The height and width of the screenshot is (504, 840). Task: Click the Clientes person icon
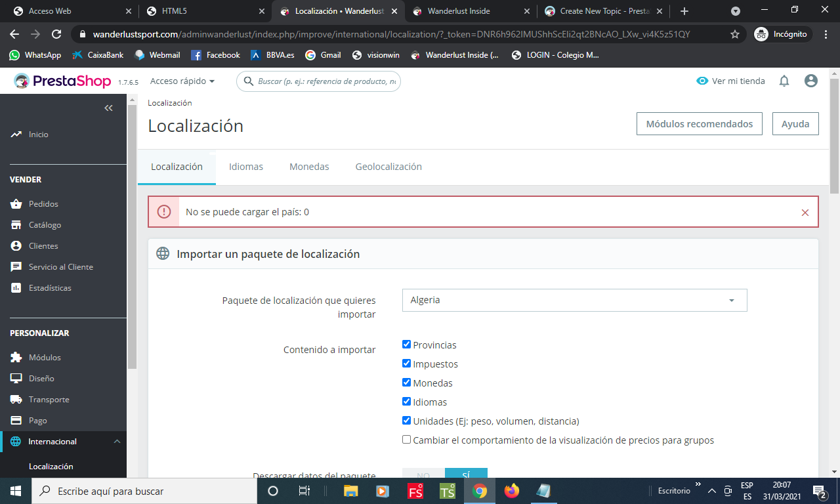click(16, 246)
